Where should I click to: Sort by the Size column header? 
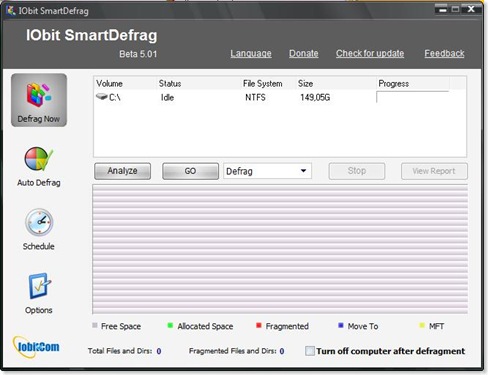[336, 83]
